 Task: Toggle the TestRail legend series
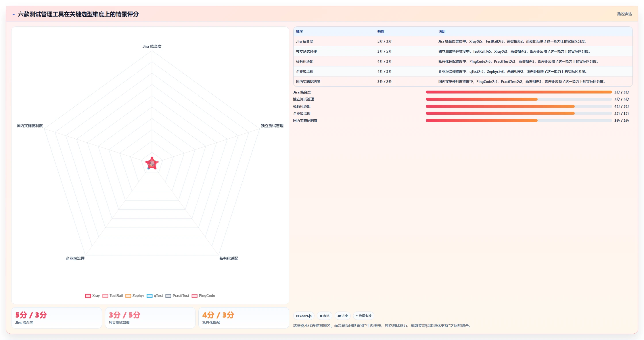[x=112, y=296]
